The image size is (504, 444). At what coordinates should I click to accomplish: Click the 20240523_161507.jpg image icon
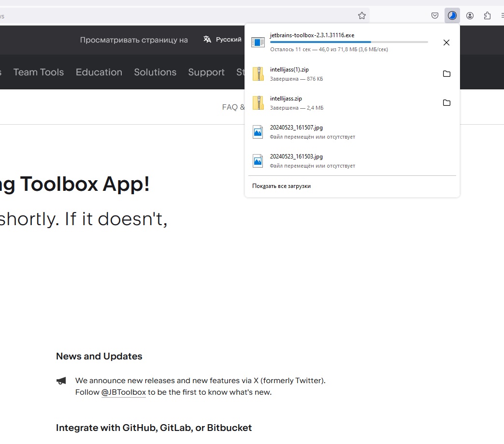click(x=258, y=132)
